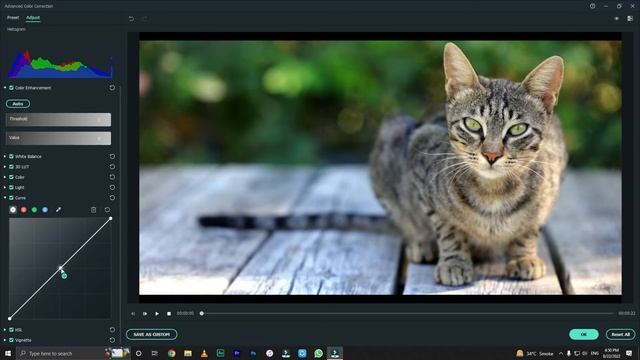The width and height of the screenshot is (640, 360).
Task: Undo the last color adjustment
Action: (x=131, y=19)
